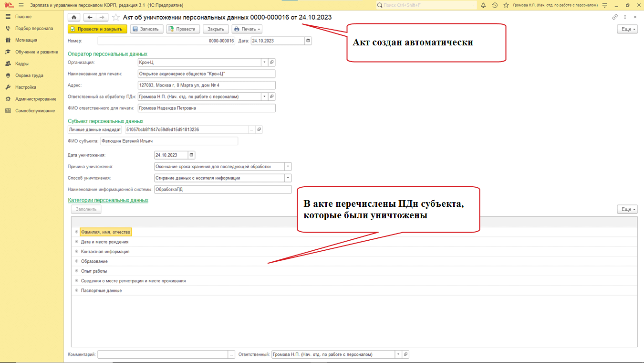Open the Администрирование section
The width and height of the screenshot is (644, 363).
(36, 99)
